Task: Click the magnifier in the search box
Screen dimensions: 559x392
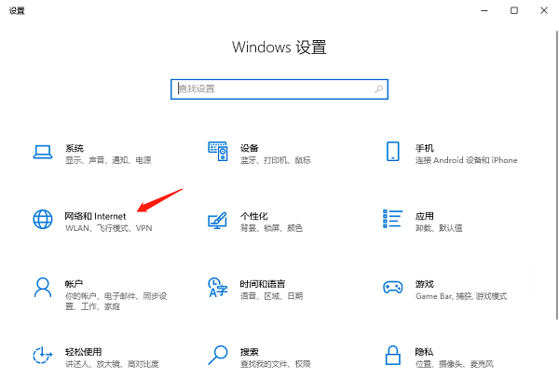Action: click(x=378, y=89)
